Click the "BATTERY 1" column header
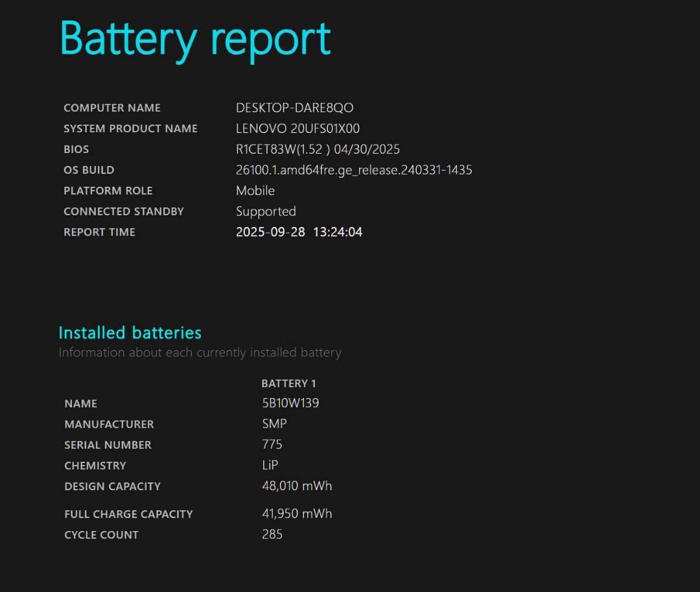This screenshot has height=592, width=700. (288, 383)
